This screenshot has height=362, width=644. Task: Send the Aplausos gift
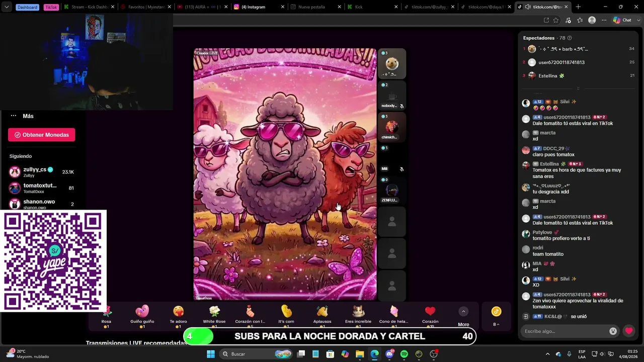(322, 316)
